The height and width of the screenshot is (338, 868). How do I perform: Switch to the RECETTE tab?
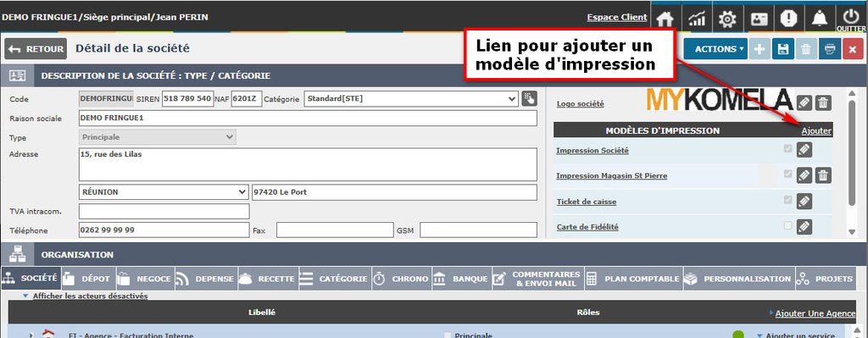click(x=269, y=279)
